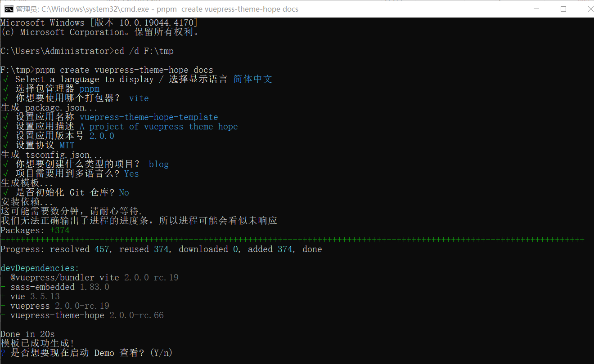Click the version value '2.0.0'
Screen dimensions: 594x364
pyautogui.click(x=102, y=136)
